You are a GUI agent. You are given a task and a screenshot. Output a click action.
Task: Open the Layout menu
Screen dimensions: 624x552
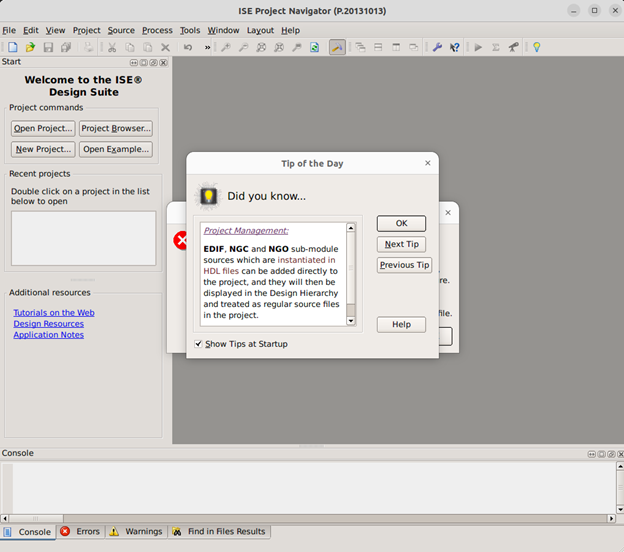pyautogui.click(x=260, y=30)
